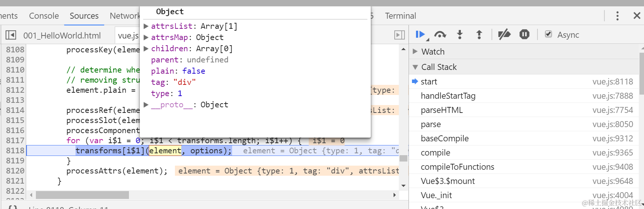The width and height of the screenshot is (644, 209).
Task: Select the vue.js file tab
Action: coord(128,36)
